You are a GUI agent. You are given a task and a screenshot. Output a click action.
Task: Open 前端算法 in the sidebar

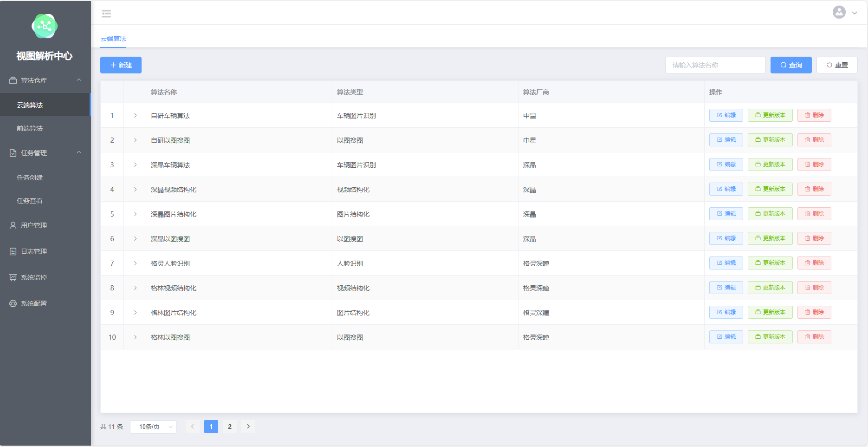(x=45, y=128)
